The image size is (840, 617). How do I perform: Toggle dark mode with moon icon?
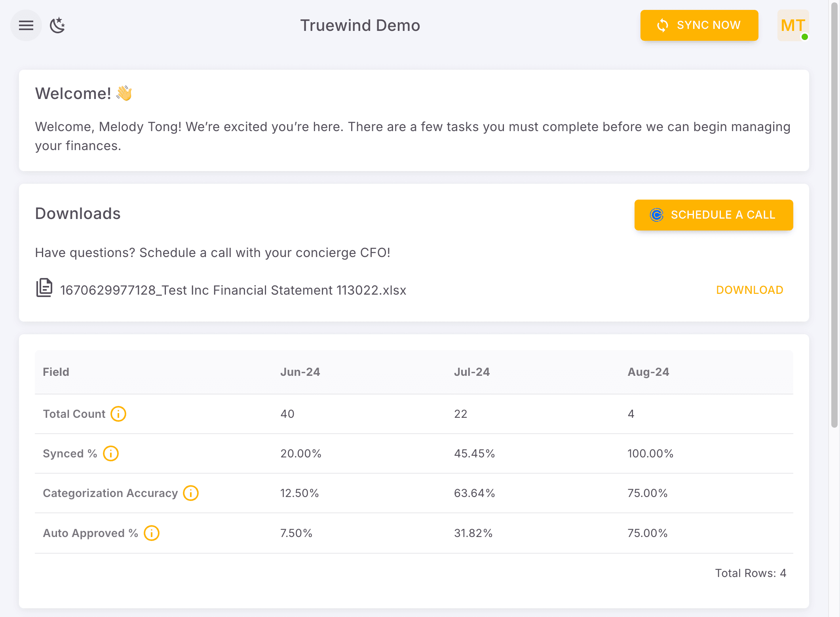click(x=57, y=25)
